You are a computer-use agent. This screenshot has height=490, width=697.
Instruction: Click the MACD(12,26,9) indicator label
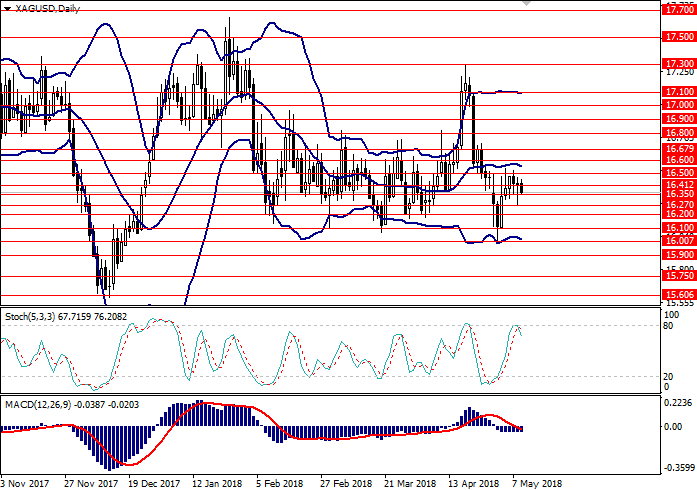34,403
